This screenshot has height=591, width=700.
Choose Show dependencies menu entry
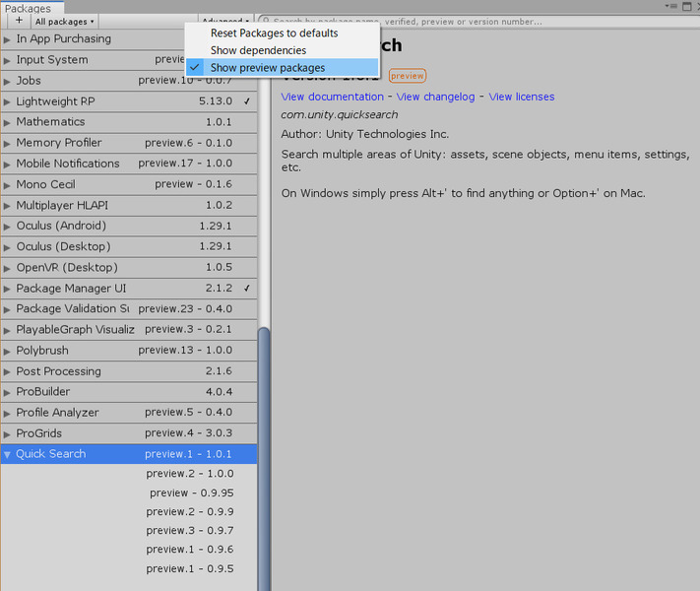click(283, 50)
